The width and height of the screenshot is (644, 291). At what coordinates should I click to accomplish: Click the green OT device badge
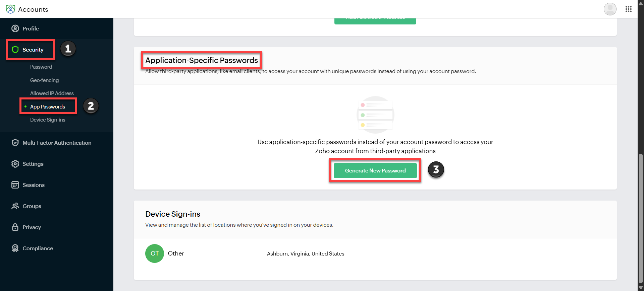tap(154, 253)
